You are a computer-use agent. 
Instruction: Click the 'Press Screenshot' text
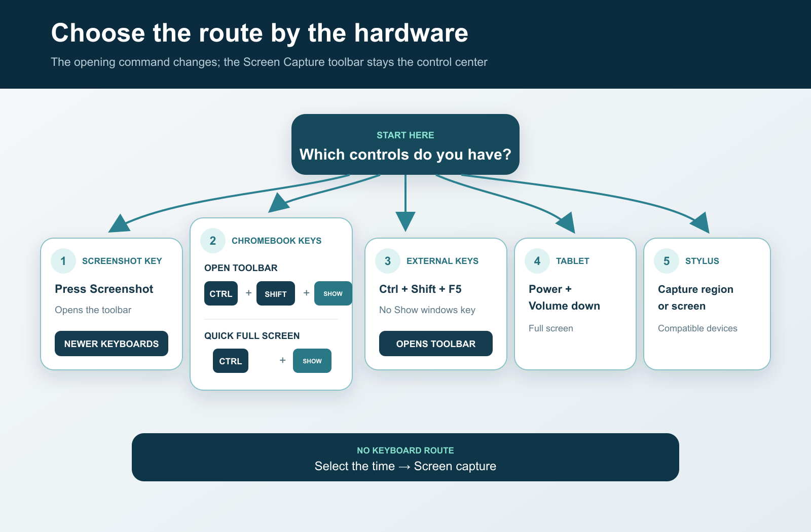tap(104, 289)
